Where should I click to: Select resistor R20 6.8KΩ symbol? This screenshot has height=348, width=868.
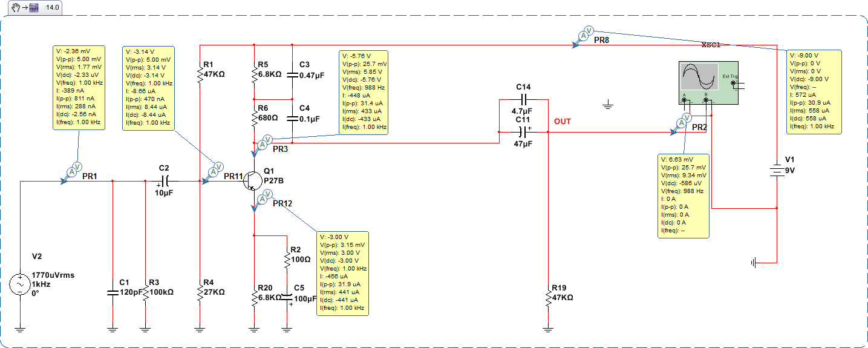click(254, 297)
